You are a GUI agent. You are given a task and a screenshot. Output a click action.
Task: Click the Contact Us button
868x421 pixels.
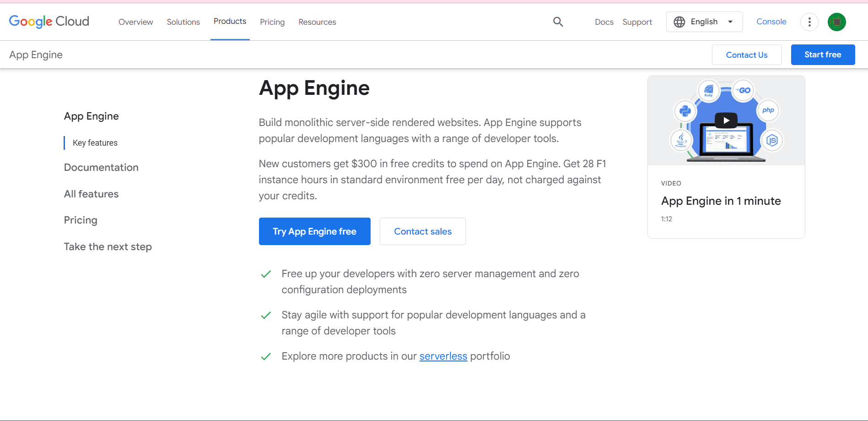pos(747,55)
